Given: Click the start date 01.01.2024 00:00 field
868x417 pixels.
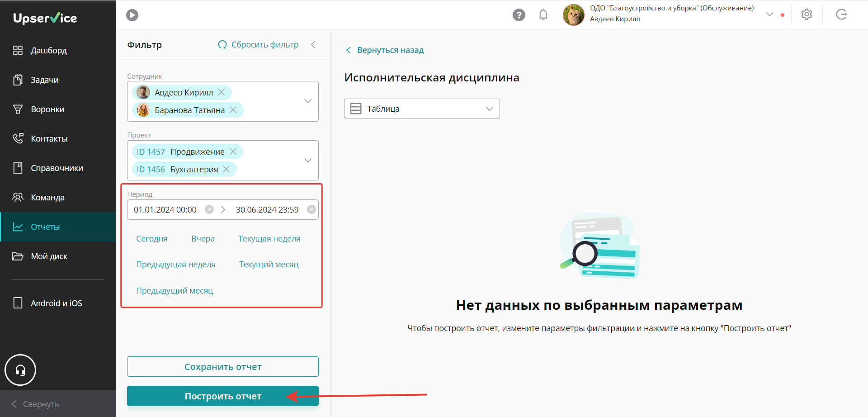Looking at the screenshot, I should (165, 209).
